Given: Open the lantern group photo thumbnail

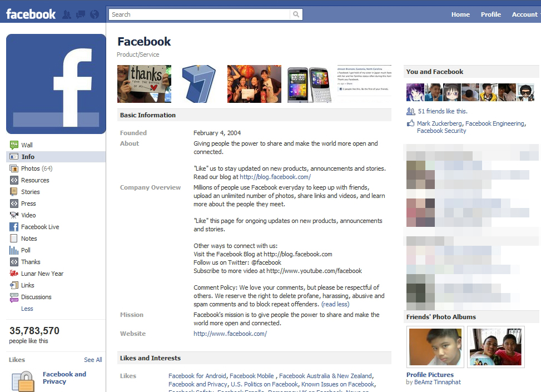Looking at the screenshot, I should pos(254,84).
